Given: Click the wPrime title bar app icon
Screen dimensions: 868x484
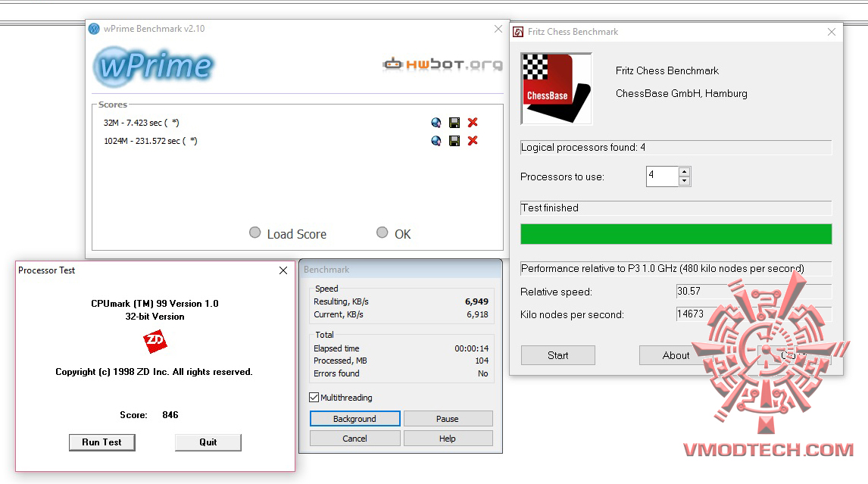Looking at the screenshot, I should click(94, 28).
